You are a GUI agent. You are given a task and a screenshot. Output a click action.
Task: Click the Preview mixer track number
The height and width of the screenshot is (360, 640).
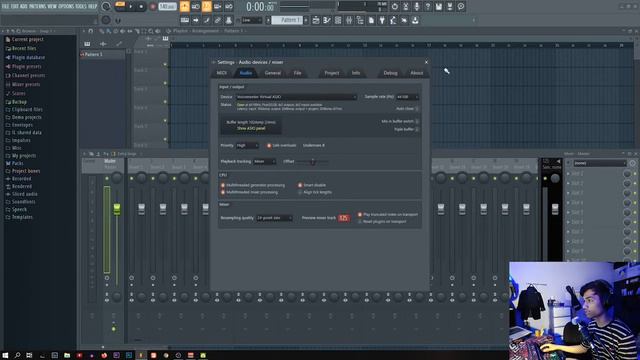pyautogui.click(x=344, y=218)
